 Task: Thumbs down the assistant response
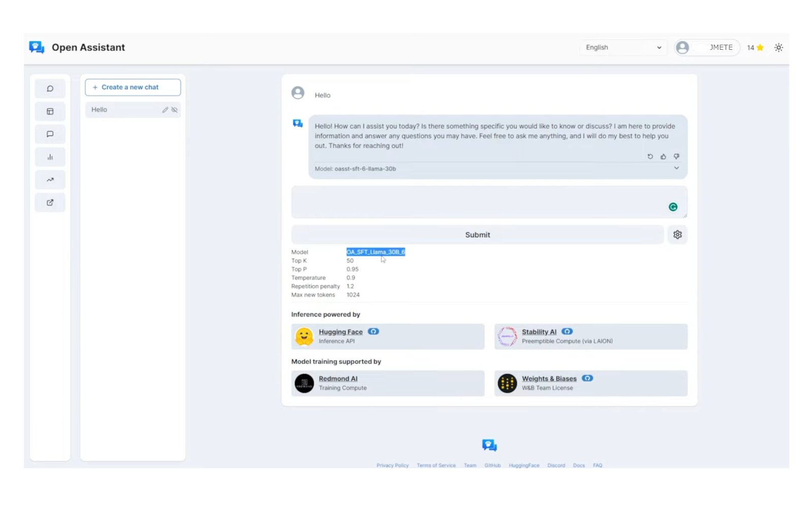[676, 156]
